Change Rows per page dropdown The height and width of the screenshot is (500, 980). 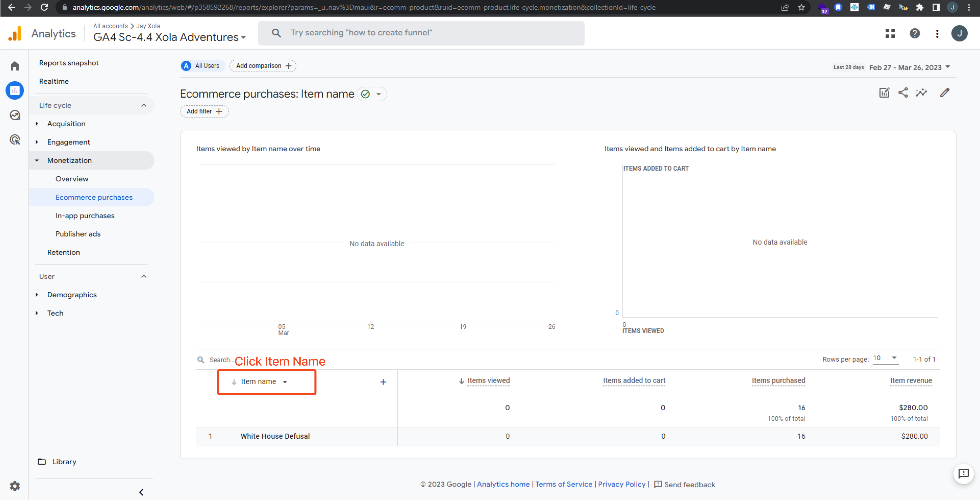(885, 358)
